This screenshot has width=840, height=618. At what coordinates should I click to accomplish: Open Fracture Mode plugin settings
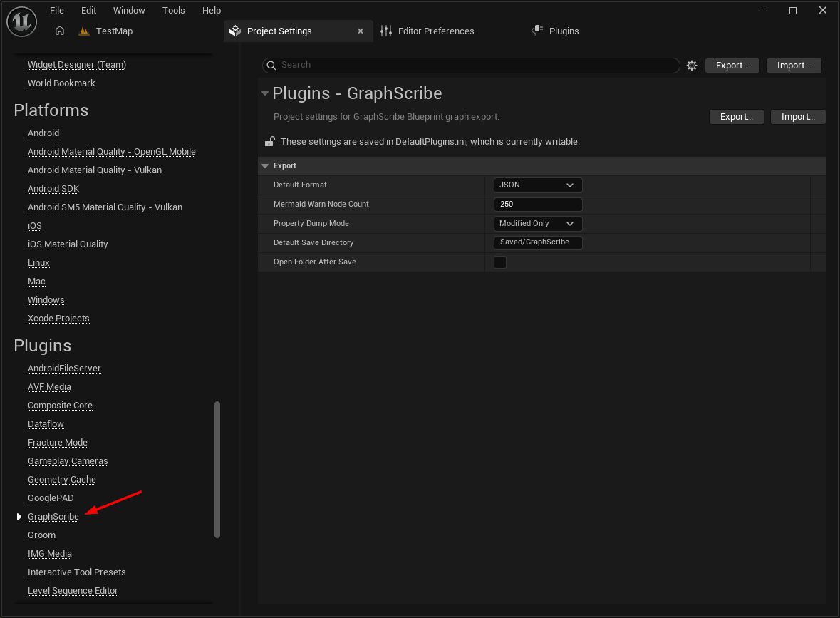click(57, 442)
